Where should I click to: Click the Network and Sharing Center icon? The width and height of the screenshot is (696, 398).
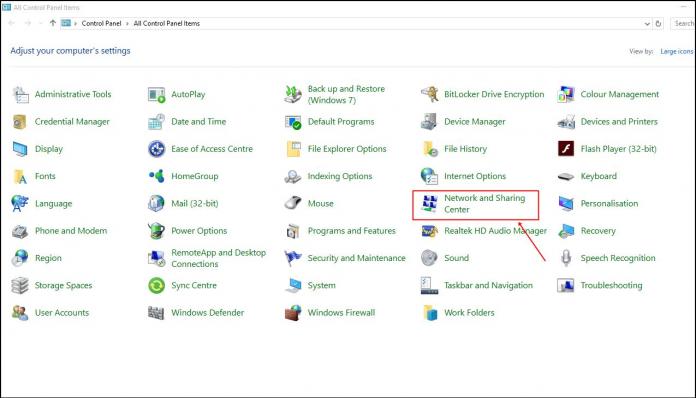[429, 204]
